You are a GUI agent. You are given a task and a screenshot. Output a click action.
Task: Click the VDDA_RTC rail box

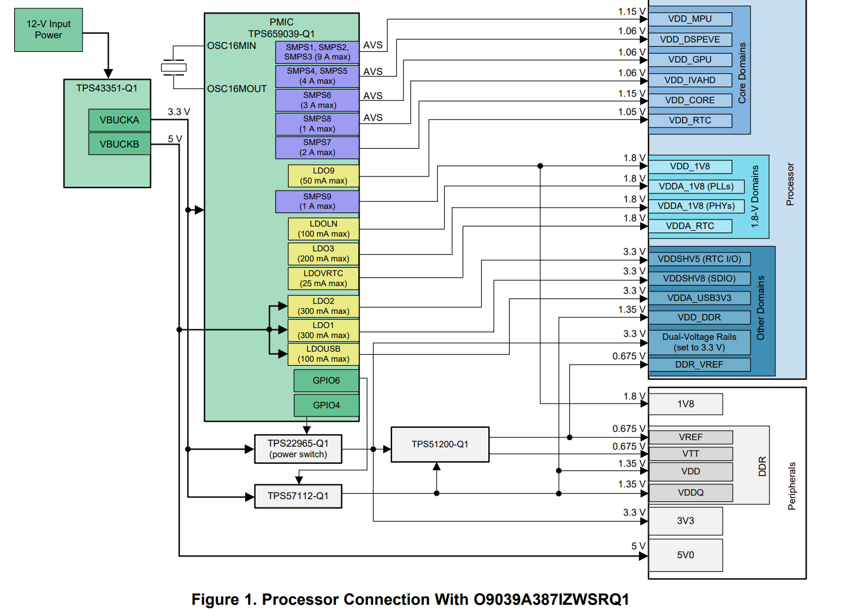pyautogui.click(x=690, y=226)
